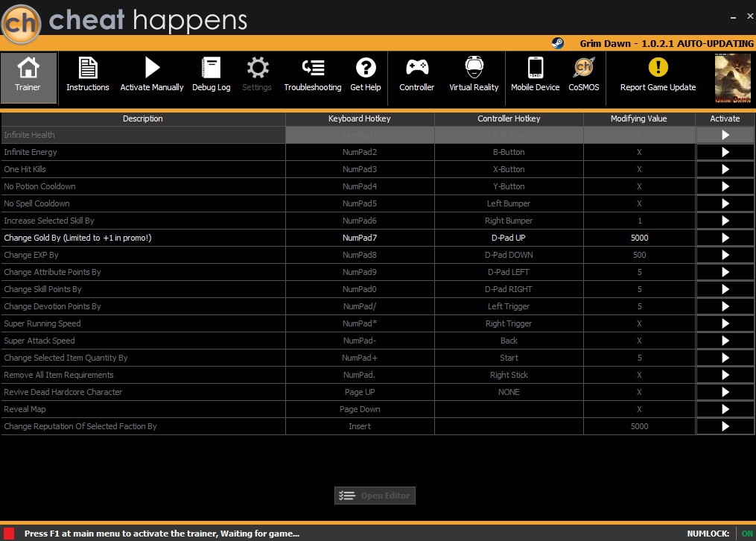This screenshot has width=756, height=541.
Task: Click the Activate column header
Action: (725, 118)
